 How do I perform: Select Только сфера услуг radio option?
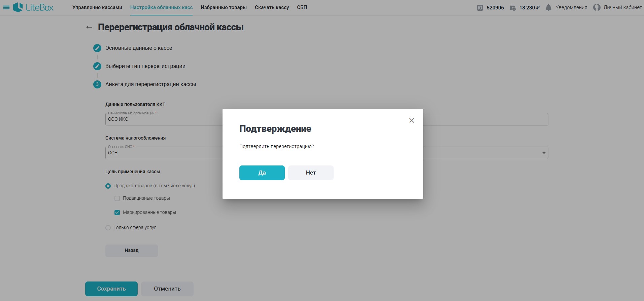coord(108,228)
